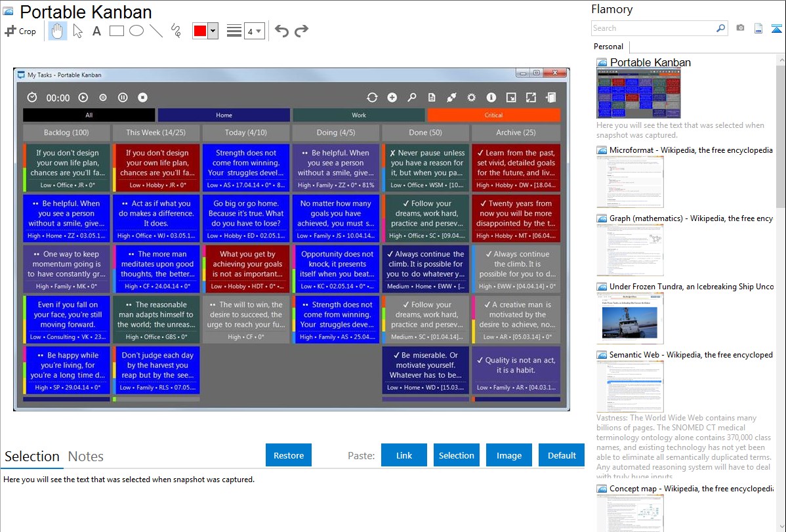Undo the last annotation
786x532 pixels.
(281, 31)
